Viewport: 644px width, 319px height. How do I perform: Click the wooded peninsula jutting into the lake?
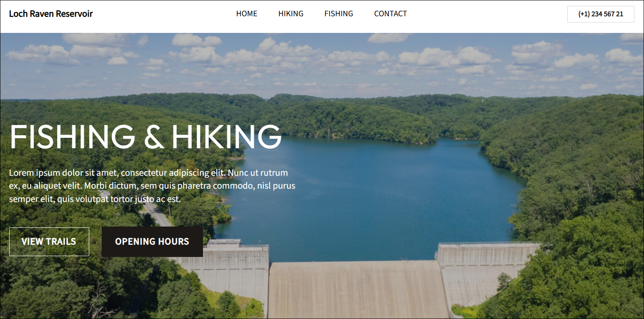[350, 121]
